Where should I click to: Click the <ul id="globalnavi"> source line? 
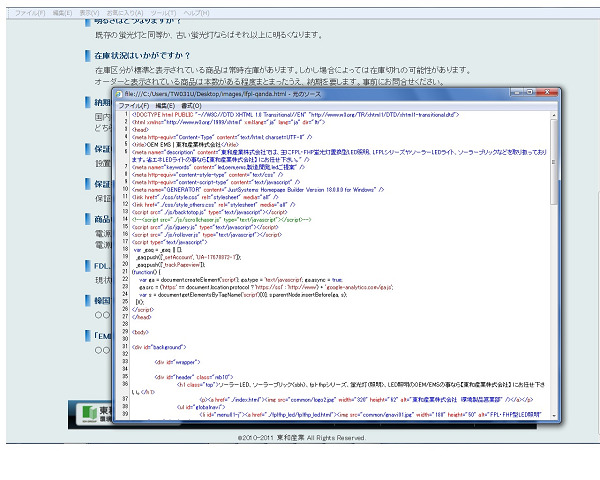pos(201,407)
